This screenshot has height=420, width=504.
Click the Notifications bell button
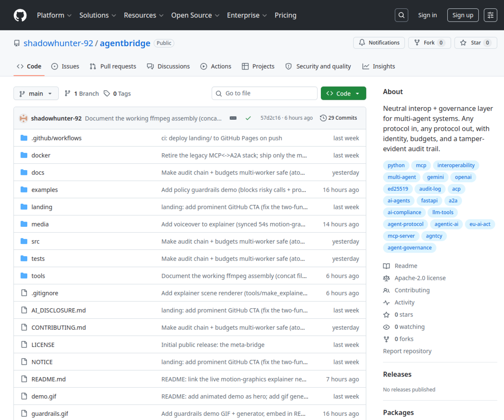coord(379,43)
